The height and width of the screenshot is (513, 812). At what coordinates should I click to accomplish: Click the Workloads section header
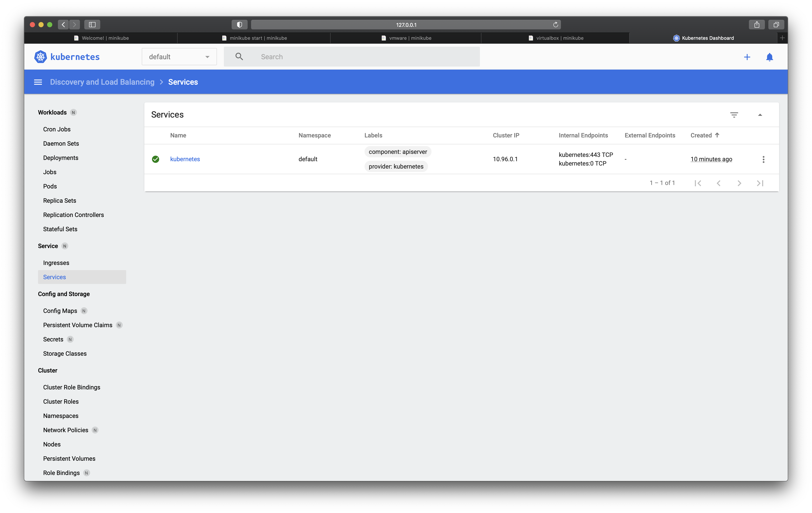tap(52, 112)
